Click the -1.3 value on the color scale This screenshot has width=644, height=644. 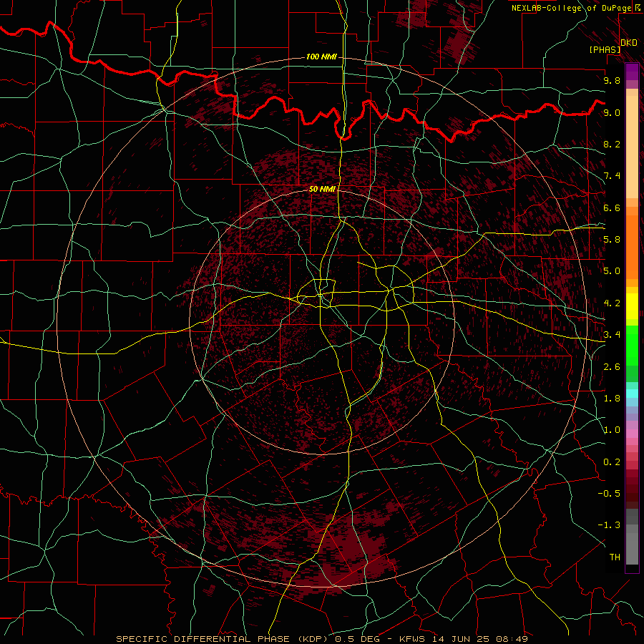click(609, 525)
